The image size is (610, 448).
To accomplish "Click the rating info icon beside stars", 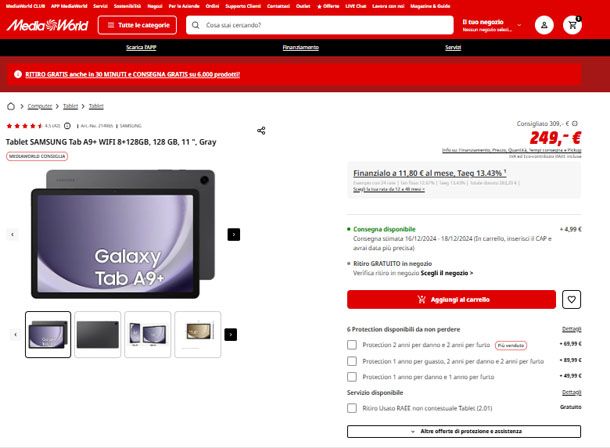I will 67,126.
